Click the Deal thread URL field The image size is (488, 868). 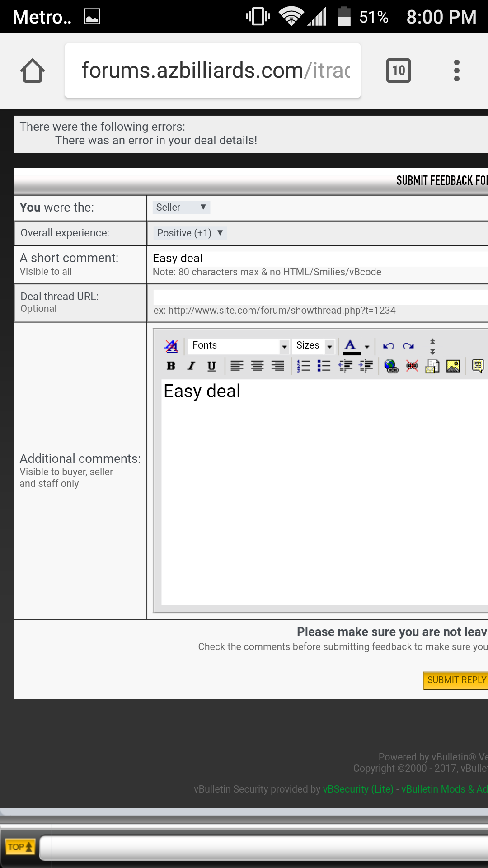point(320,297)
